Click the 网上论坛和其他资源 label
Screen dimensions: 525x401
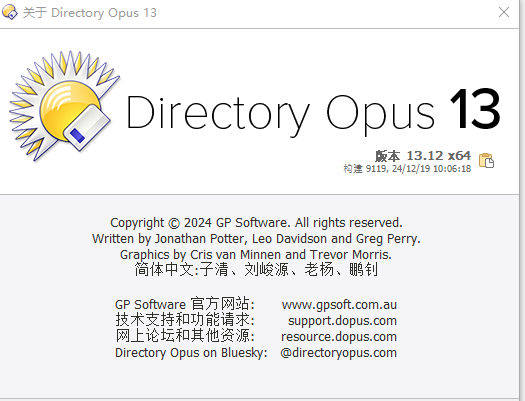(x=185, y=336)
